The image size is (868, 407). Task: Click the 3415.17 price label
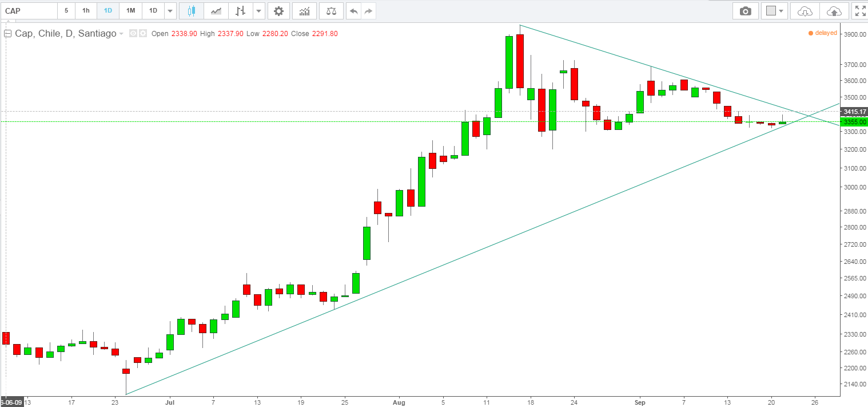(x=855, y=112)
